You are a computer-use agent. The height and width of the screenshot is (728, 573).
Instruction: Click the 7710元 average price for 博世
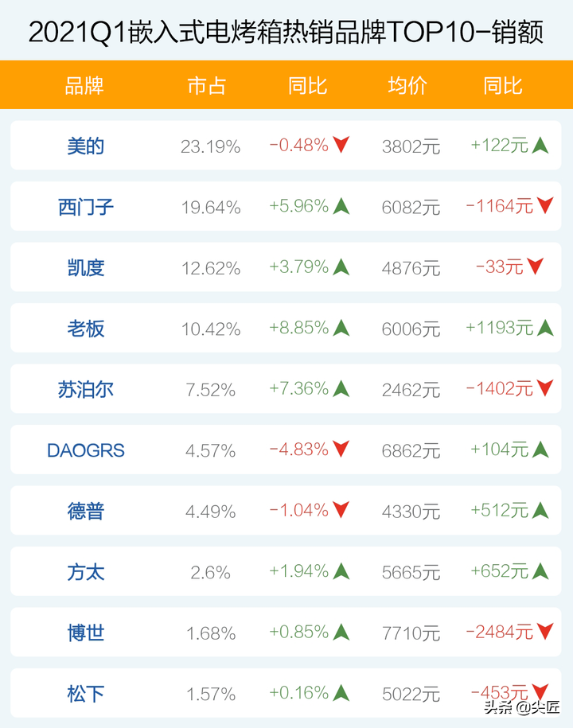(411, 633)
